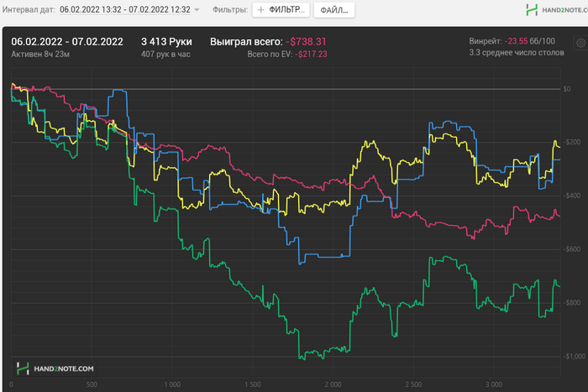
Task: Open the graph settings gear icon
Action: pos(579,43)
